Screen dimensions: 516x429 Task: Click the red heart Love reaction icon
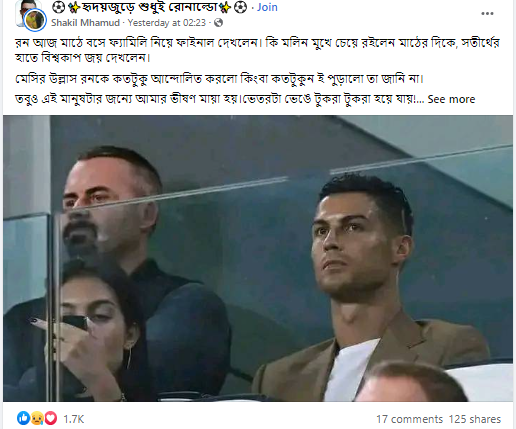coord(50,418)
